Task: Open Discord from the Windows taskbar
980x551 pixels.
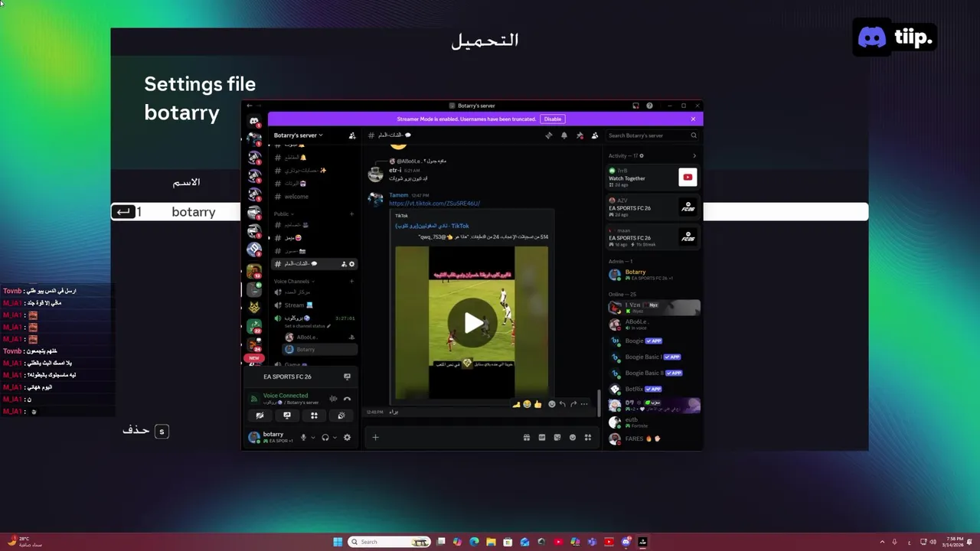Action: [626, 542]
